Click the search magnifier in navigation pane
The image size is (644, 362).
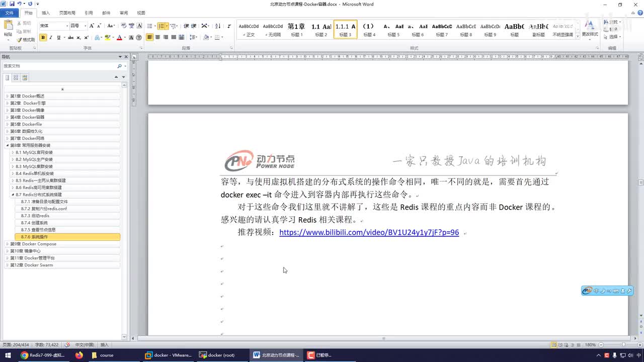[119, 66]
